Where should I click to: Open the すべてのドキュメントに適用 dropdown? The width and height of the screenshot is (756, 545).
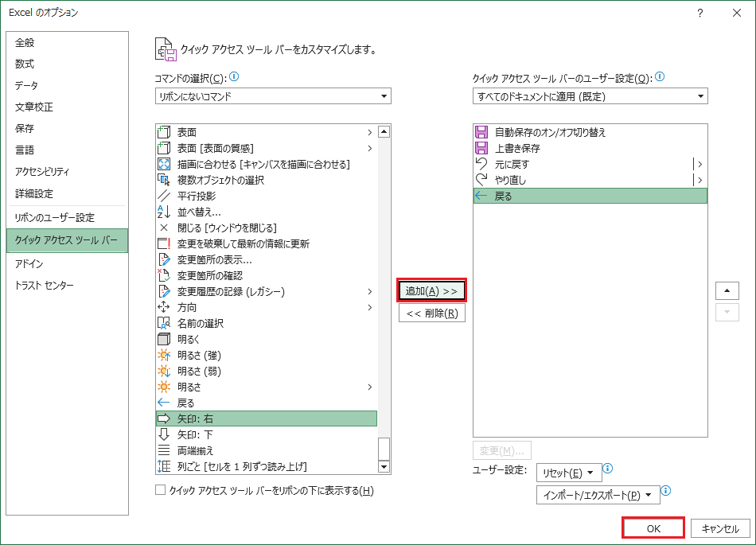point(589,96)
